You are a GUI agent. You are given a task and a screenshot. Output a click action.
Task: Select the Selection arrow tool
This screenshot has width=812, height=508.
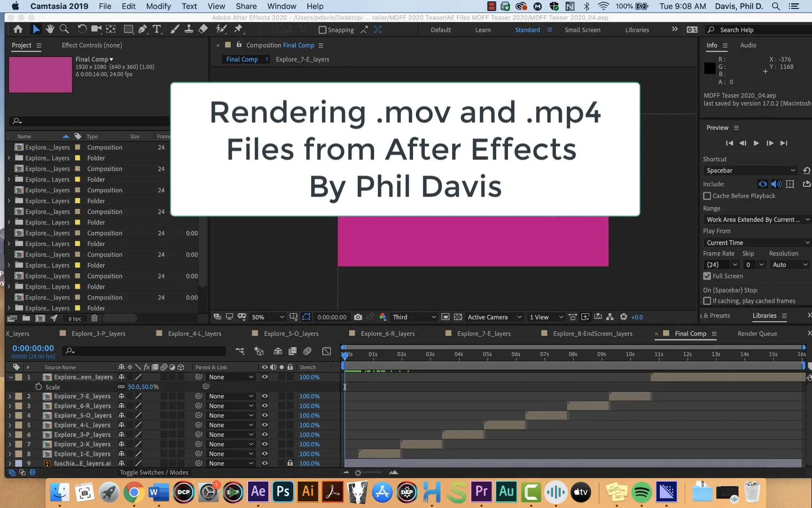[x=36, y=29]
